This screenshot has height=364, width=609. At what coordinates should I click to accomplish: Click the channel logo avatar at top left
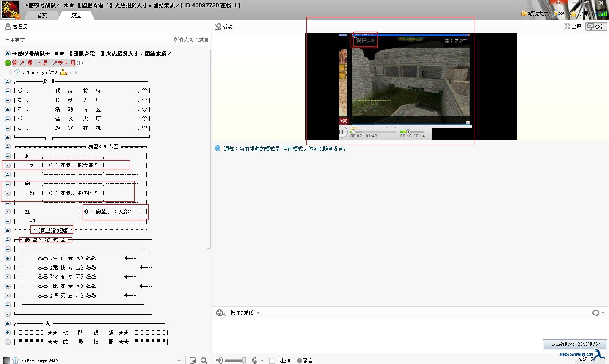tap(10, 10)
